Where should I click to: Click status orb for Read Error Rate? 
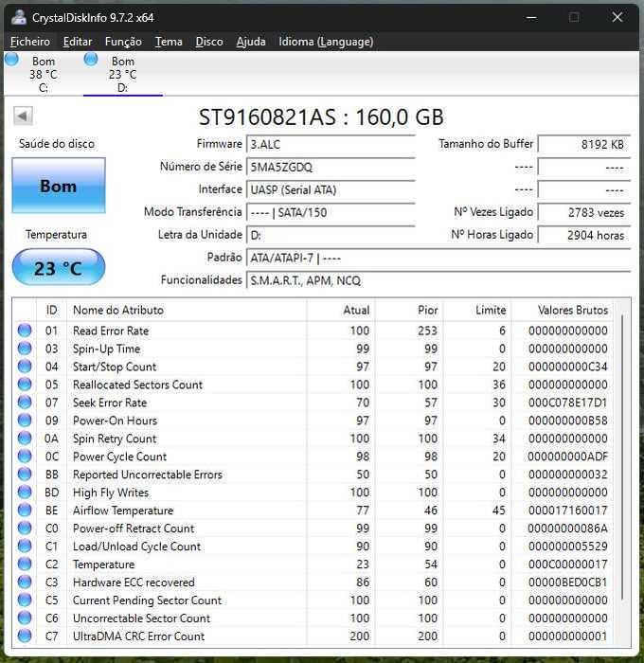(25, 331)
